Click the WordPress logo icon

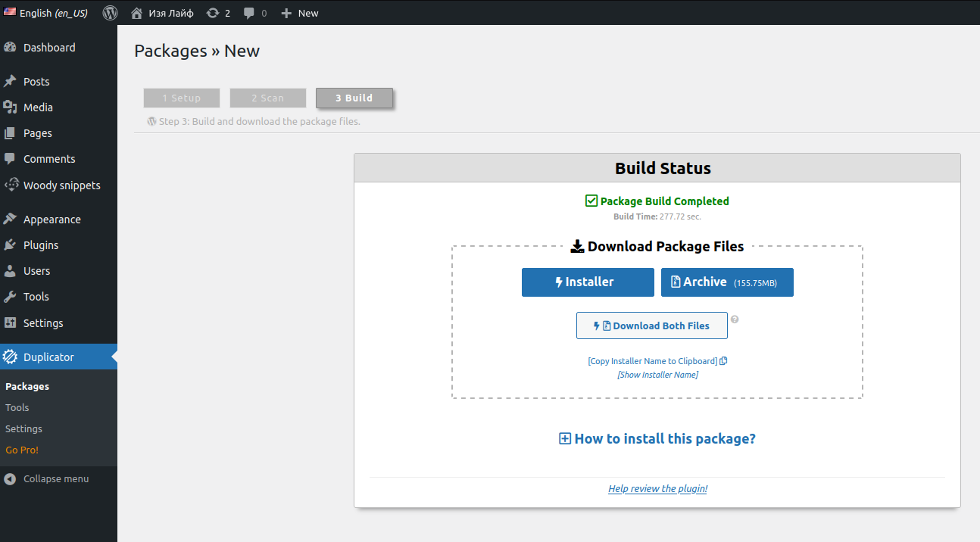tap(111, 13)
